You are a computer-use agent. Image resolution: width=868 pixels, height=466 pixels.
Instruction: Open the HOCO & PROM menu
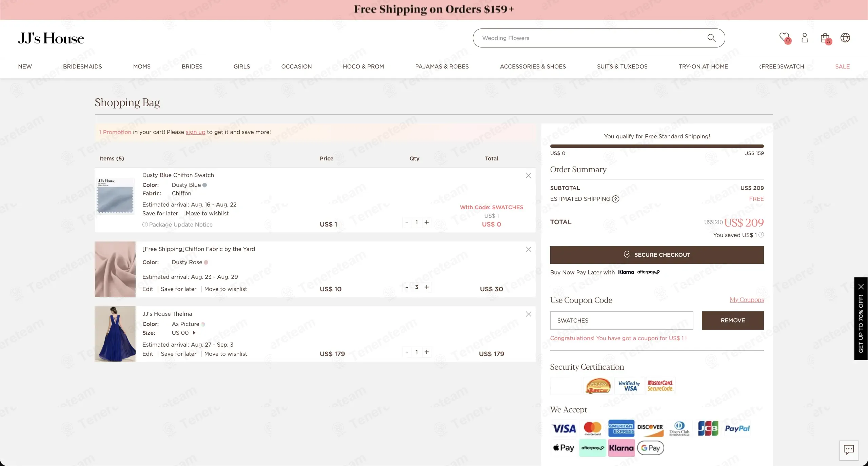point(363,66)
